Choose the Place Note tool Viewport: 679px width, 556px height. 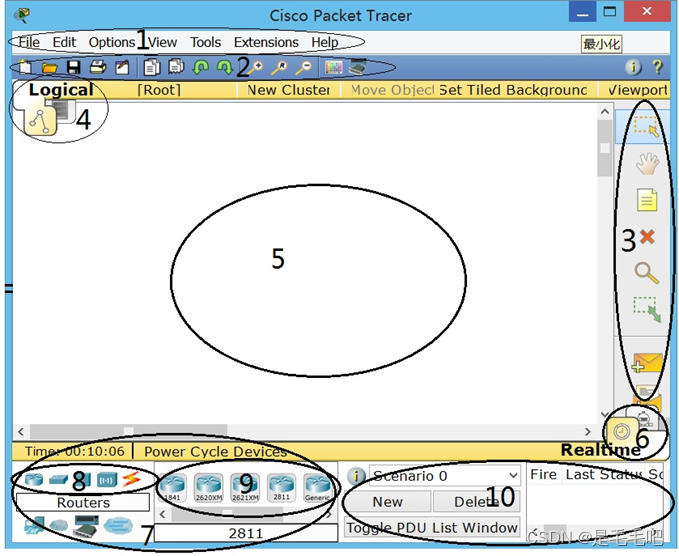tap(647, 200)
